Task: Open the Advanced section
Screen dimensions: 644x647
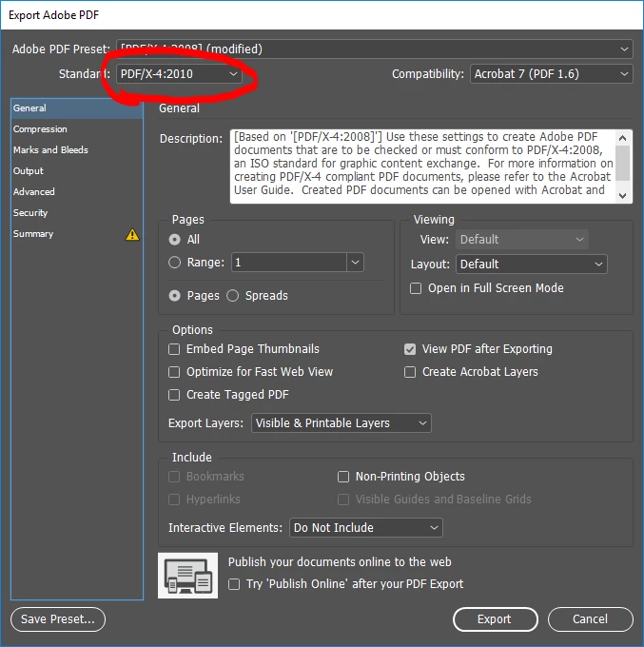Action: tap(77, 192)
